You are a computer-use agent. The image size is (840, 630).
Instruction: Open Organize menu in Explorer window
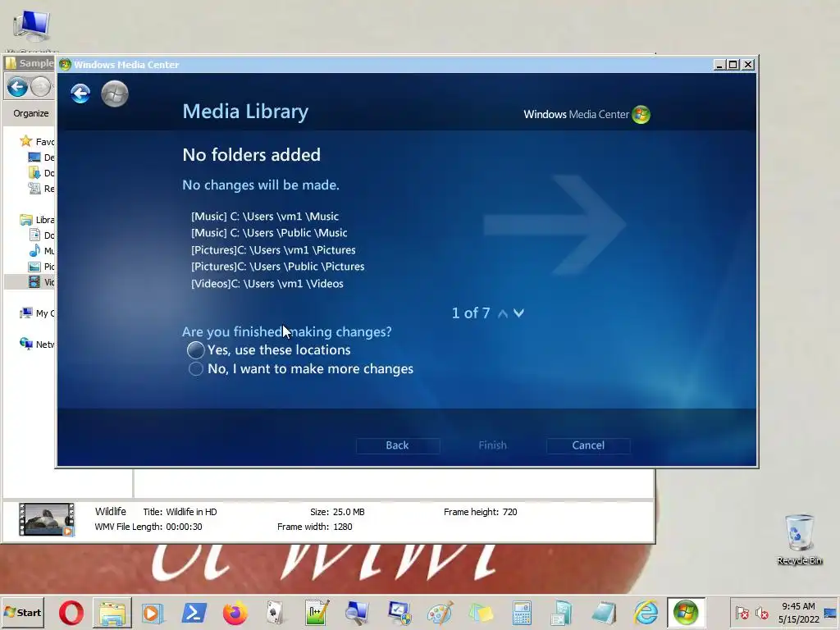(x=31, y=113)
